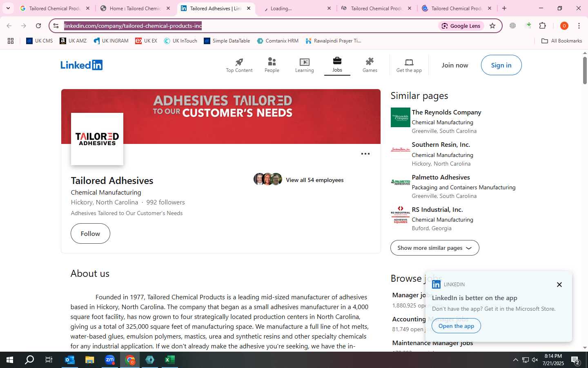Open the UK INGRAM bookmark
Image resolution: width=588 pixels, height=368 pixels.
tap(111, 41)
